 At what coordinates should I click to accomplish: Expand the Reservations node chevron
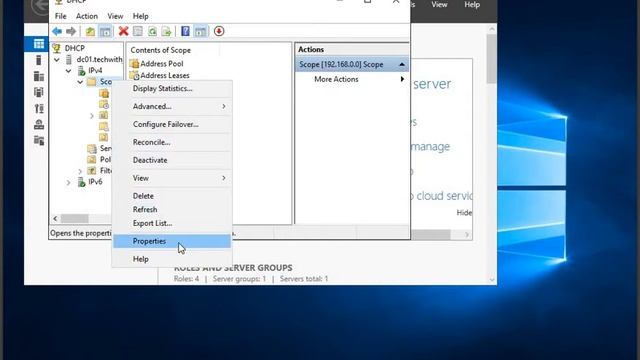pyautogui.click(x=92, y=116)
